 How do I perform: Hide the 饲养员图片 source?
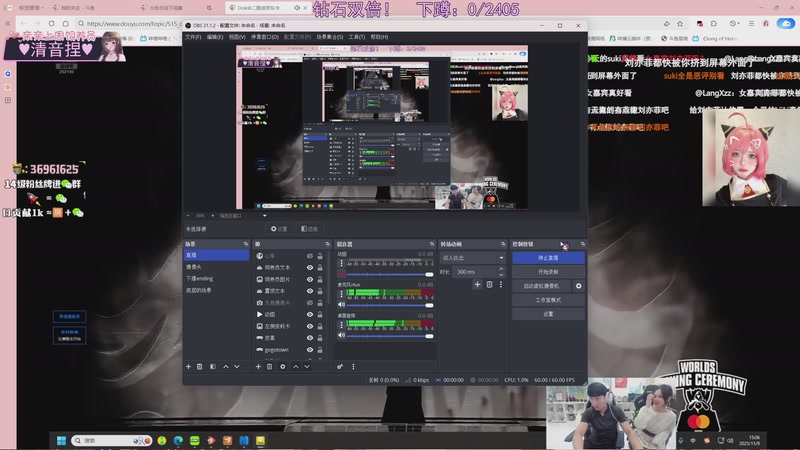(310, 279)
